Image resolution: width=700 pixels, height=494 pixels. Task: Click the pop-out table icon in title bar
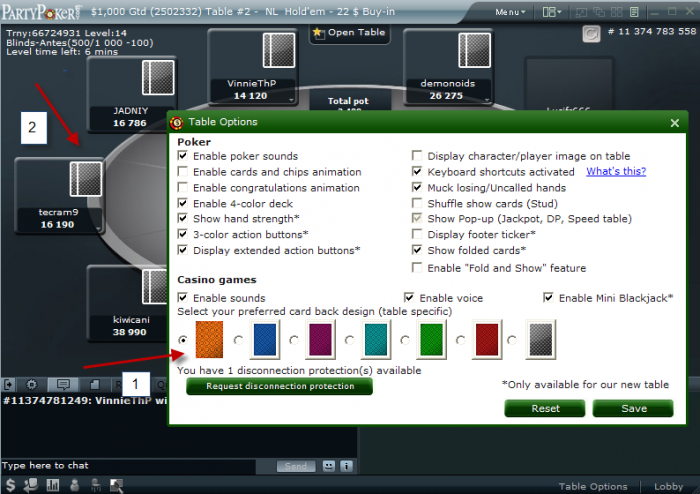point(581,12)
